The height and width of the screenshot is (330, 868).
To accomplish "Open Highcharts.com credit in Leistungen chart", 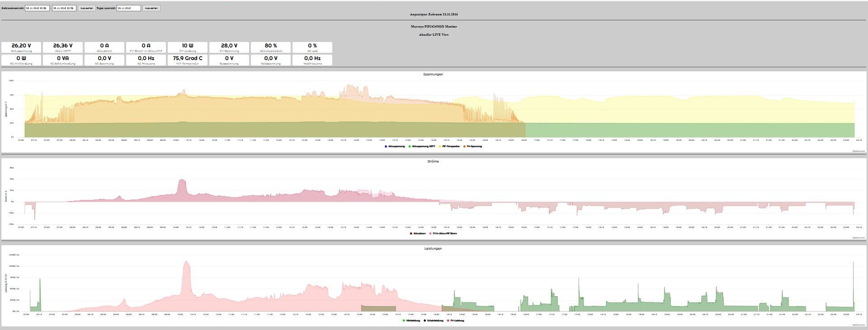I will 859,325.
